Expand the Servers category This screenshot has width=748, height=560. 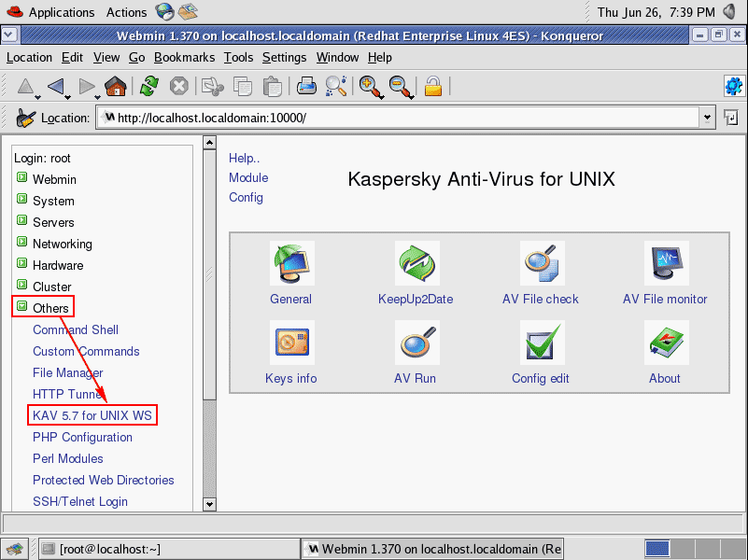point(21,220)
